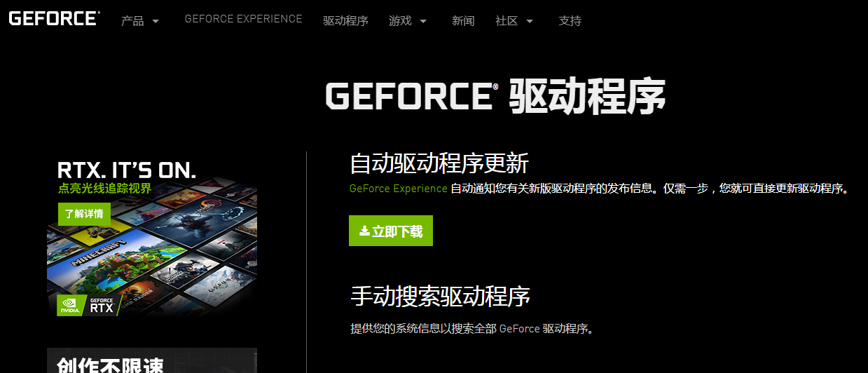Click the 创作不限速 banner below
Screen dimensions: 868x373
(152, 360)
